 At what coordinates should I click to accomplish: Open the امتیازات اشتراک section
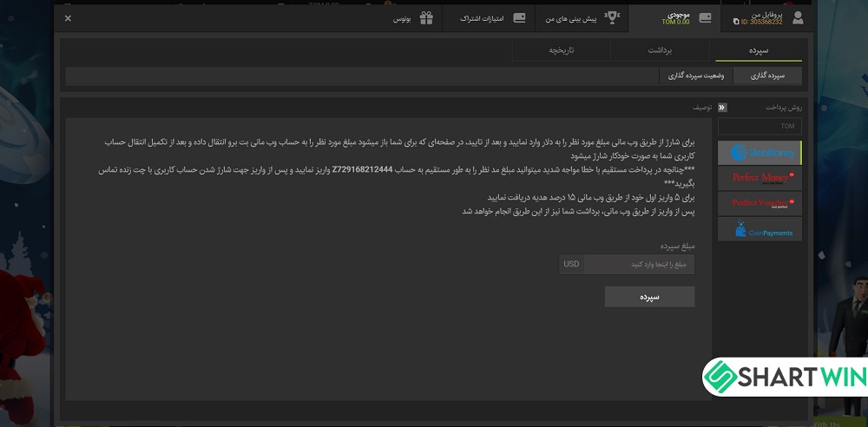click(x=488, y=18)
